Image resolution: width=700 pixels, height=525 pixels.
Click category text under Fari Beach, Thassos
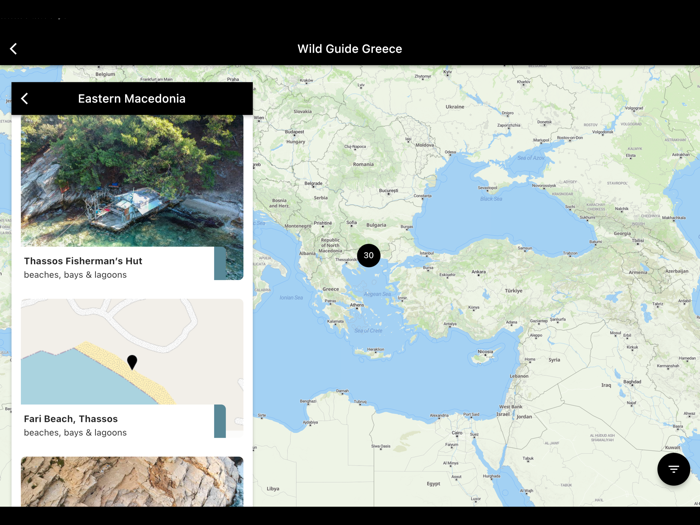click(75, 433)
